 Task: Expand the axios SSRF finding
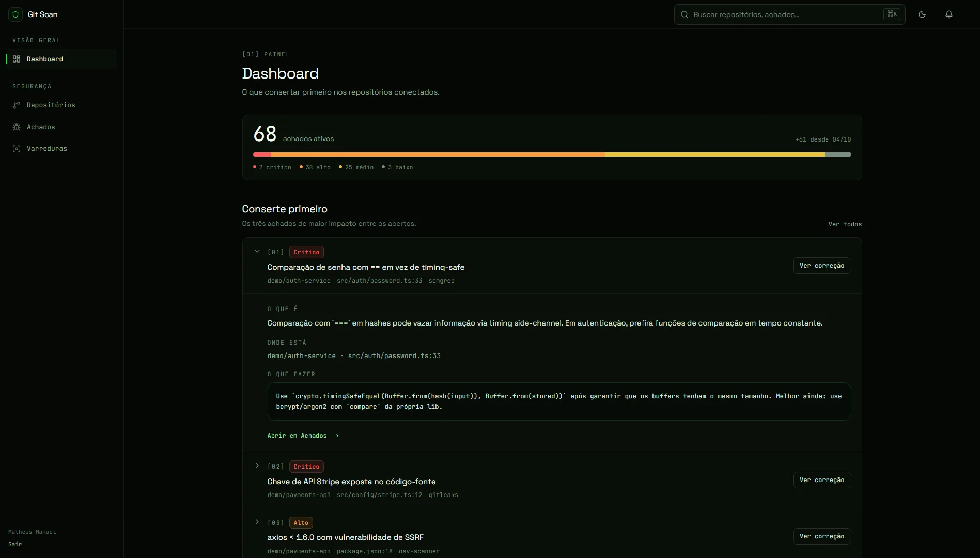[x=257, y=522]
